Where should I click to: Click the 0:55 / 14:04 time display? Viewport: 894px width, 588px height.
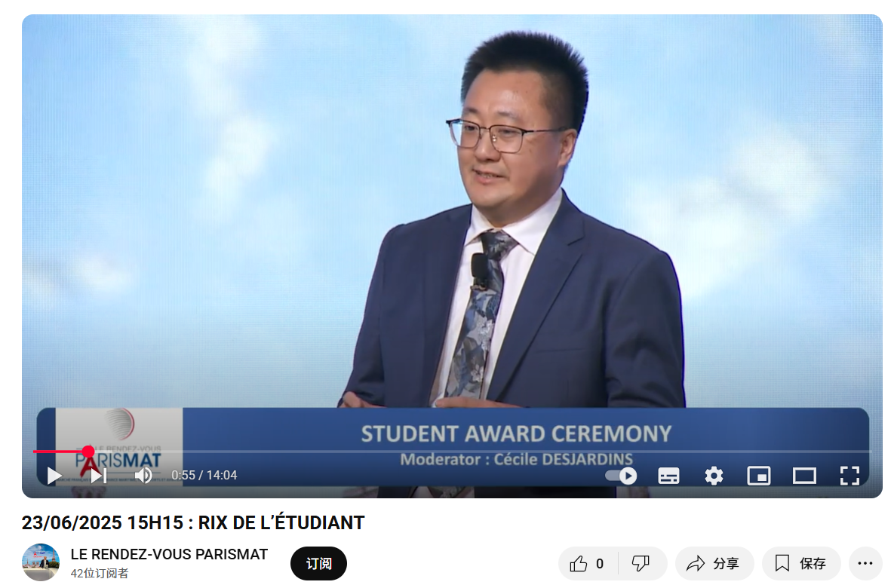(x=204, y=475)
